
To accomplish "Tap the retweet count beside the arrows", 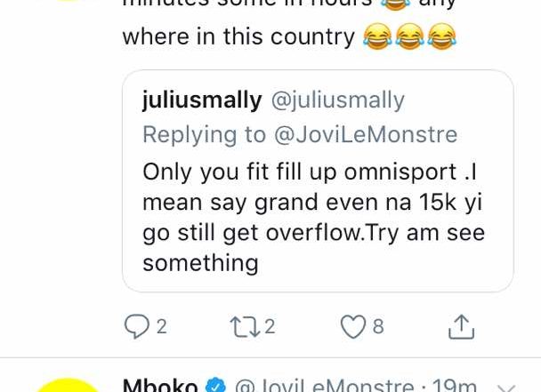I will click(270, 327).
